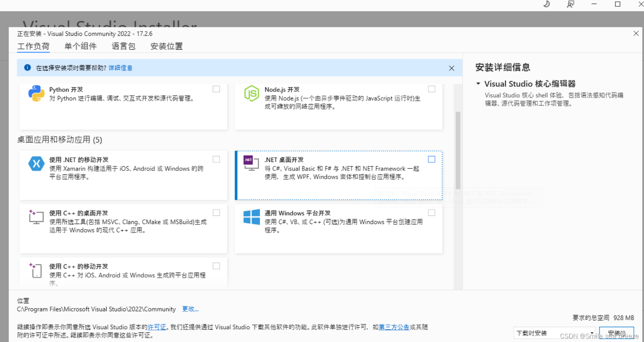Maximize the Visual Studio Installer window
Screen dimensions: 644x342
[617, 4]
